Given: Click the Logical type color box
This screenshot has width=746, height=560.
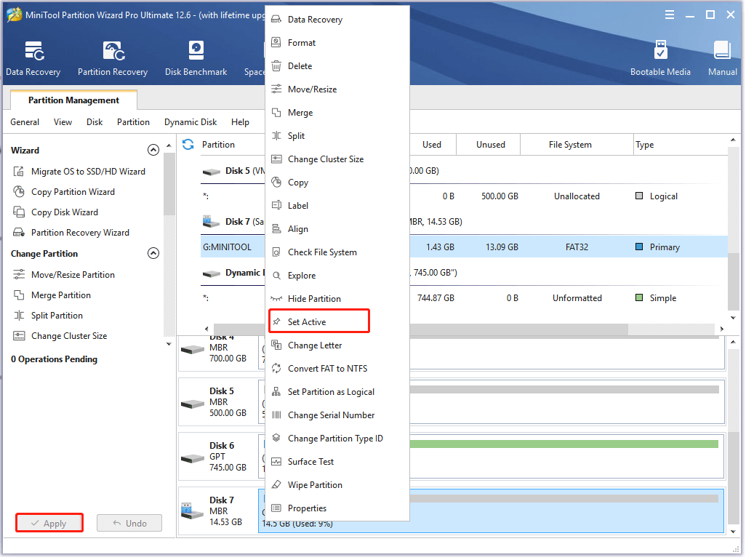Looking at the screenshot, I should click(639, 196).
